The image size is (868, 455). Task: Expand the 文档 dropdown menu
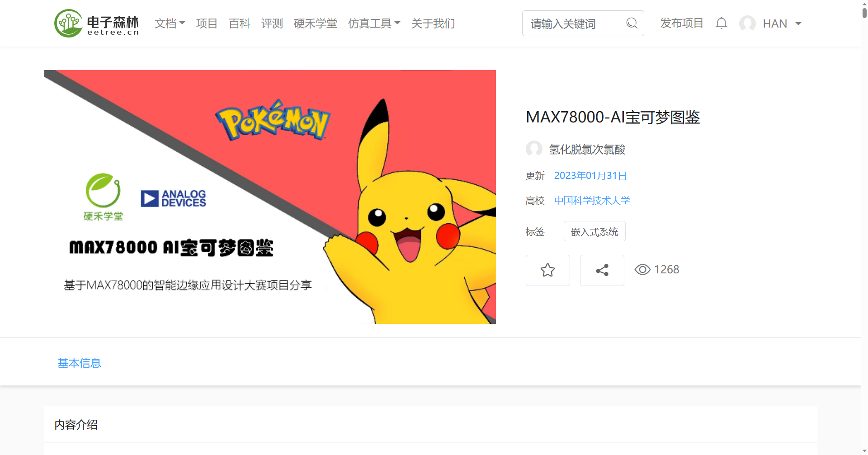point(170,23)
